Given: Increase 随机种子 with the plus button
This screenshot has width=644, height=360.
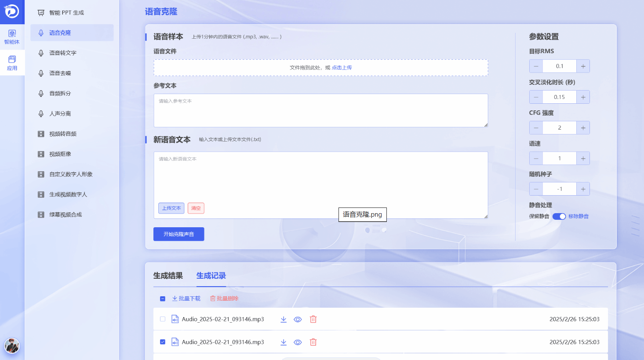Looking at the screenshot, I should point(583,189).
